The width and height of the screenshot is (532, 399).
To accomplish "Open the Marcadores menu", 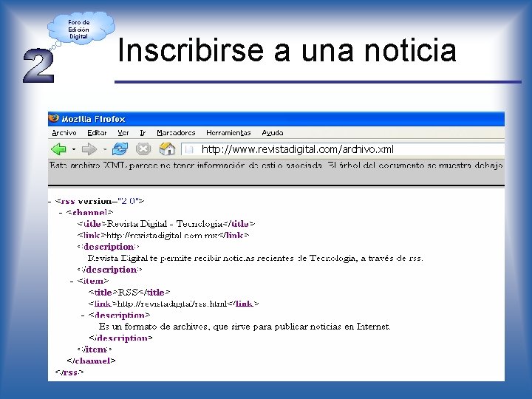I will 176,133.
